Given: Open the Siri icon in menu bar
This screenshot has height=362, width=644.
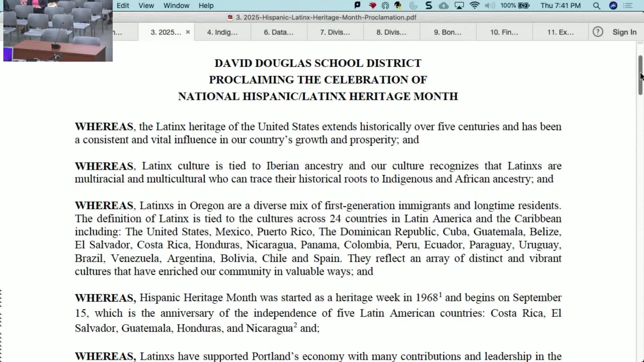Looking at the screenshot, I should (x=613, y=6).
